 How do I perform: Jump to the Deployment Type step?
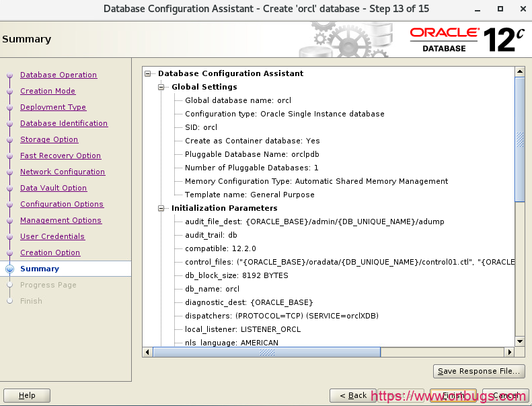pos(53,107)
